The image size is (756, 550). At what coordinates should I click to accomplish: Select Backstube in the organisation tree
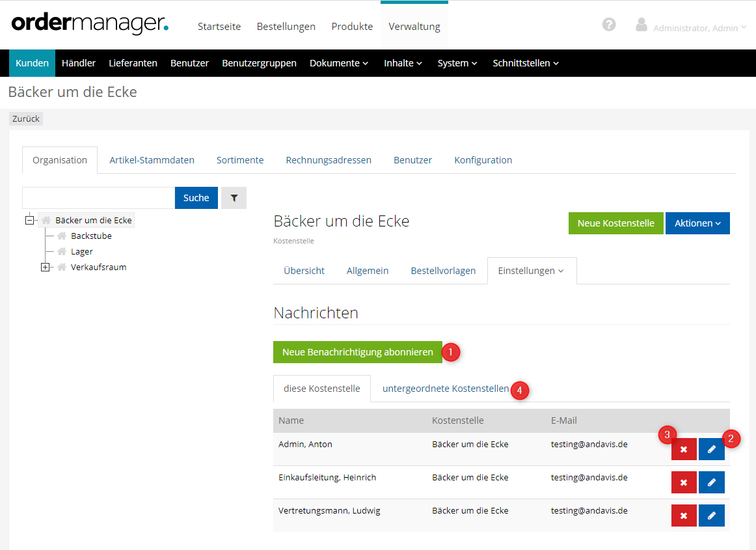pos(91,236)
